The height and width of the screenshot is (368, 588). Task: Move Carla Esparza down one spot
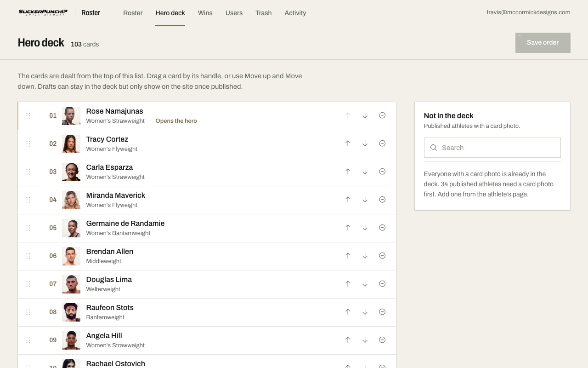[x=365, y=172]
